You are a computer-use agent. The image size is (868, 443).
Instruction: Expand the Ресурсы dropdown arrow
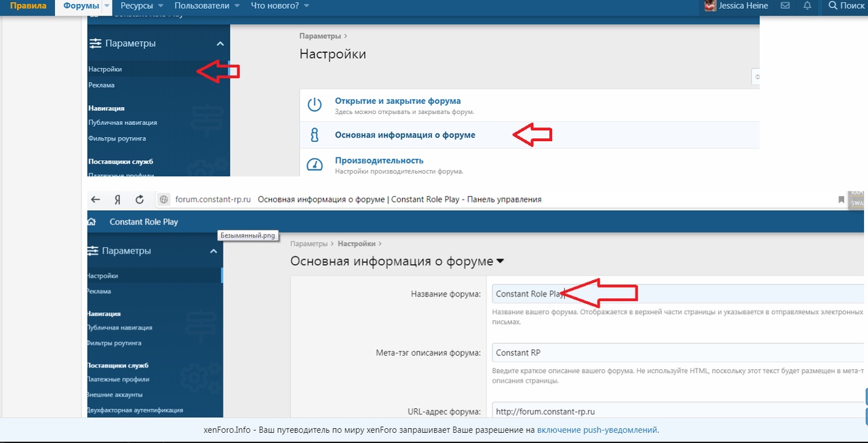(x=161, y=6)
